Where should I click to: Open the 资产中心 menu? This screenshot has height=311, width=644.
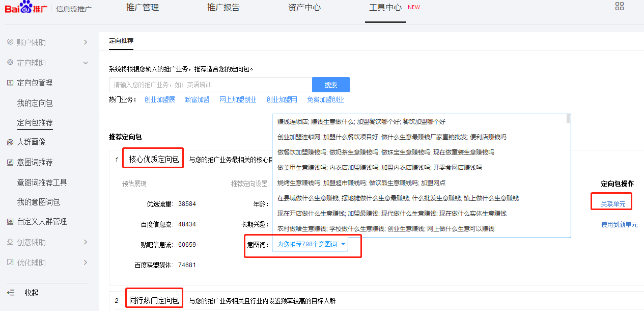(x=304, y=8)
